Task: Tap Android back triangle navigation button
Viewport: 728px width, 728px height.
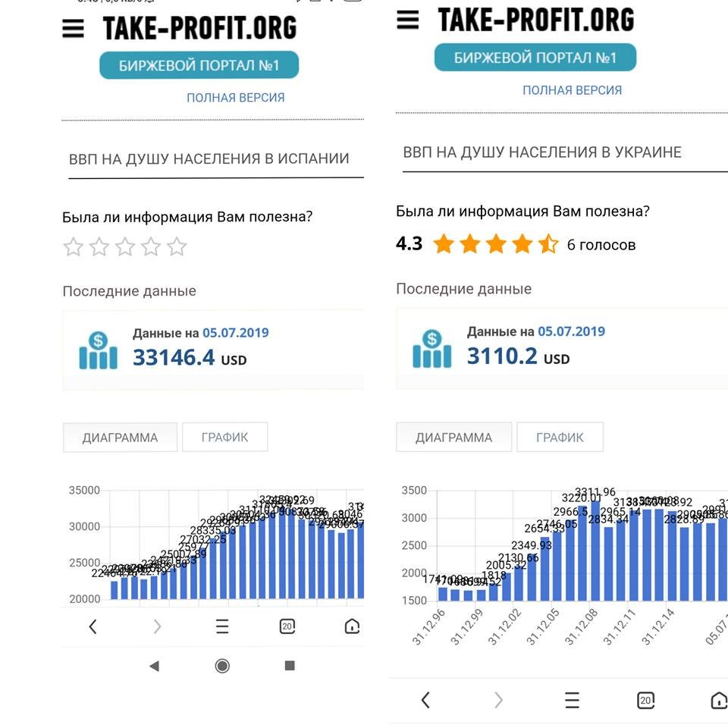Action: point(155,667)
